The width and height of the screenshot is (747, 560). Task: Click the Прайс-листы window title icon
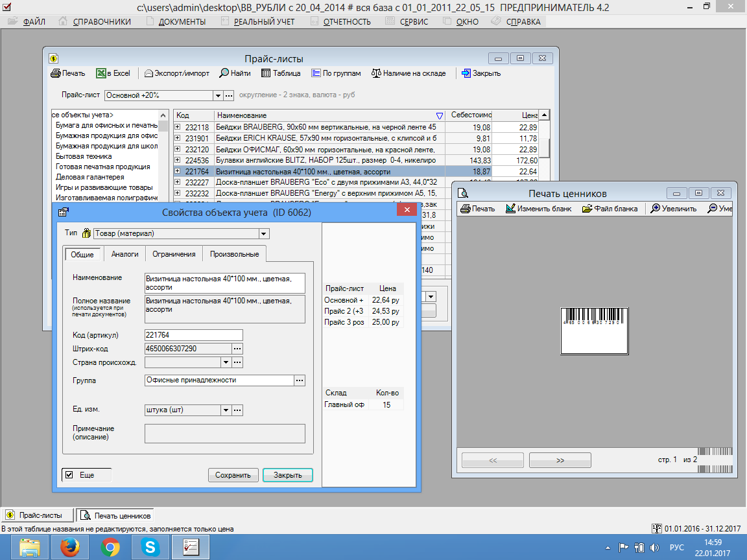54,58
